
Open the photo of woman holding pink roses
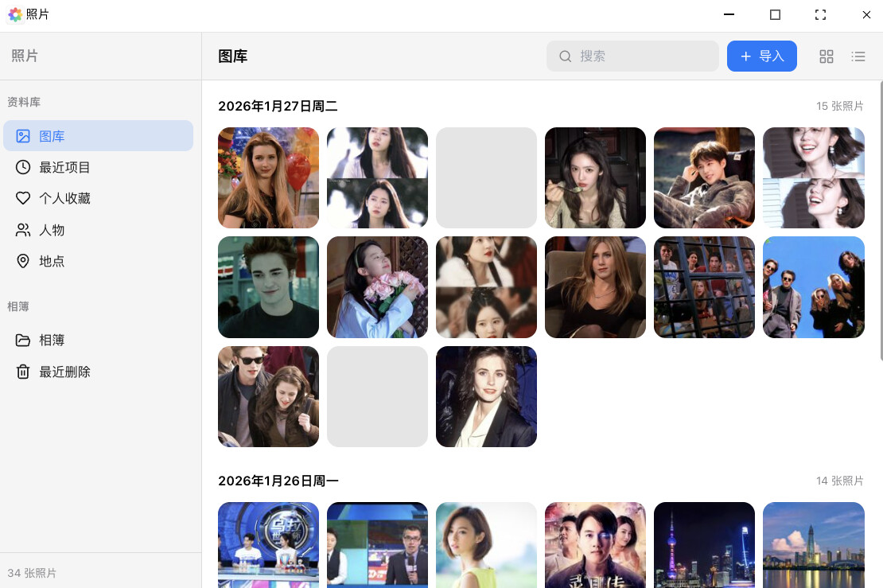click(x=377, y=287)
